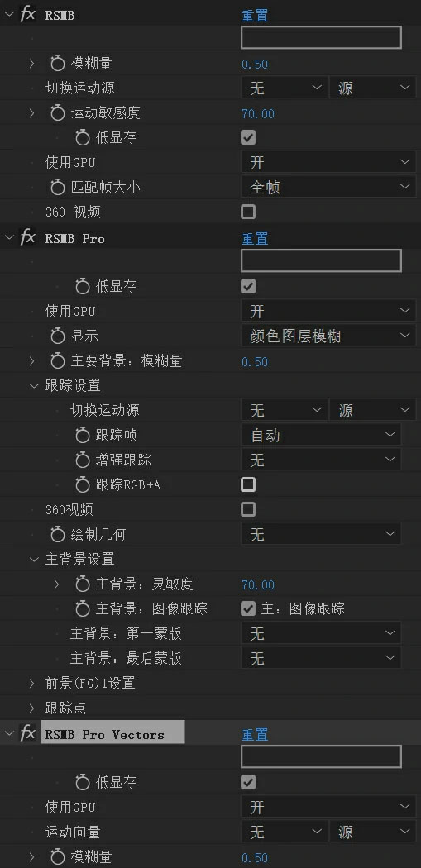Click stopwatch next to 绘制几何
Screen dimensions: 421x868
(58, 534)
